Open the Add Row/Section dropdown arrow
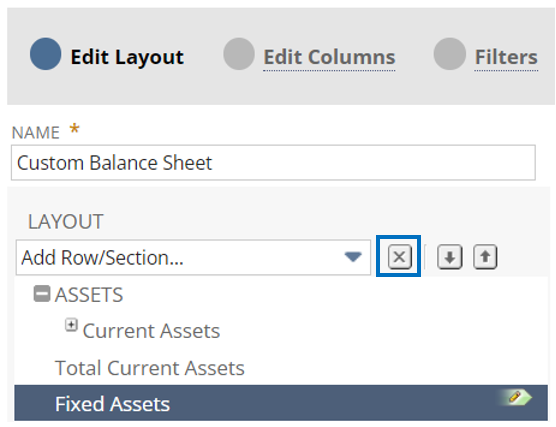This screenshot has height=427, width=556. tap(353, 256)
